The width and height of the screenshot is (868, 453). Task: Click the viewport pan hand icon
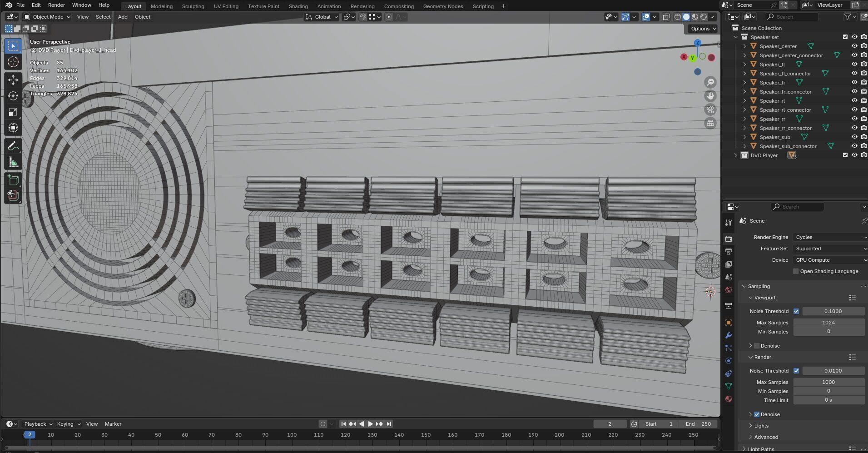pos(710,96)
